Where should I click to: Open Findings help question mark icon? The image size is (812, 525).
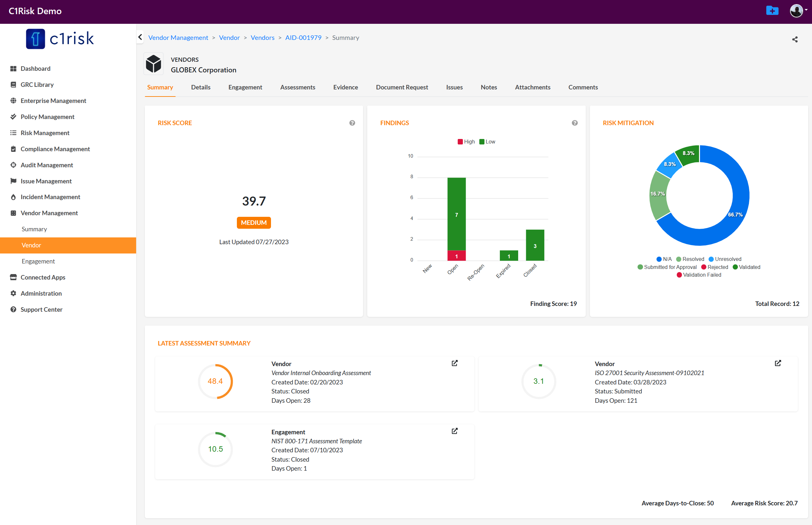[x=574, y=123]
